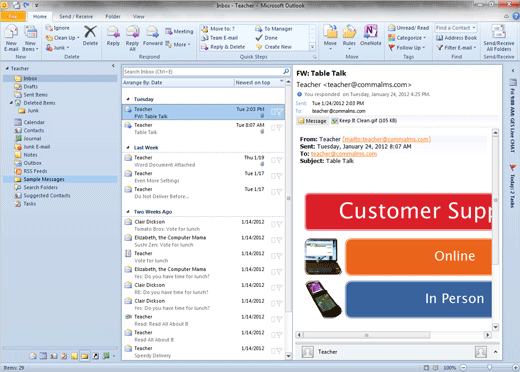Run the Reply & Delete quick step
Image resolution: width=520 pixels, height=372 pixels.
click(x=223, y=47)
